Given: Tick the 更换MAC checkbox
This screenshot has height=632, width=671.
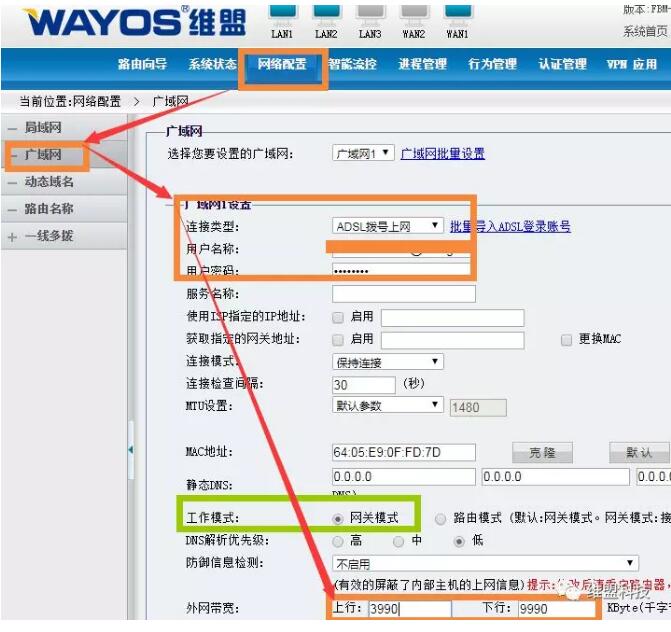Looking at the screenshot, I should 566,340.
